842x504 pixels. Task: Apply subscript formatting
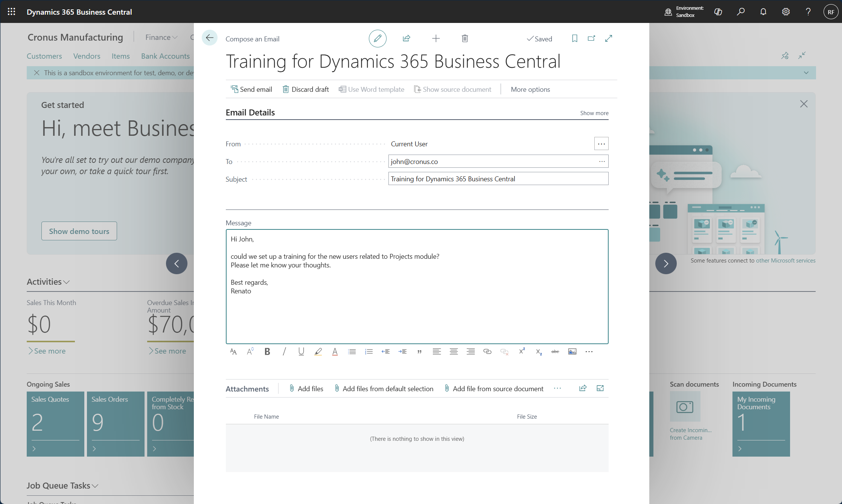tap(539, 352)
